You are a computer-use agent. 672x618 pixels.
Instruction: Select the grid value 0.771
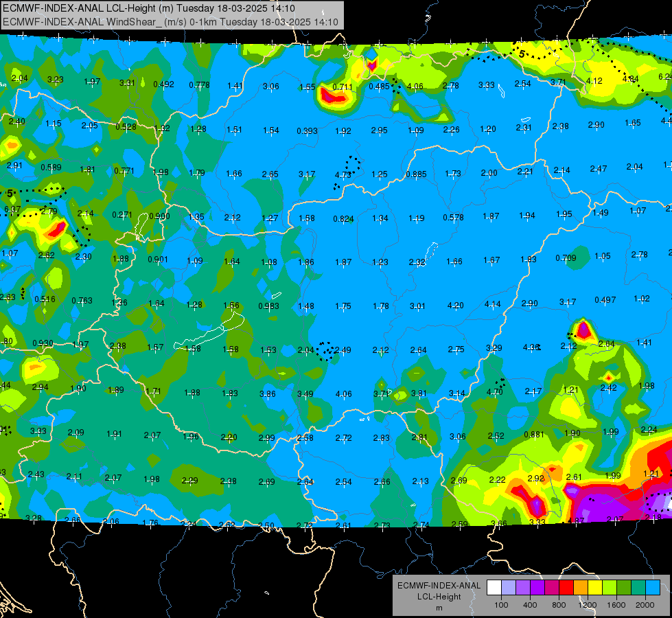[124, 171]
